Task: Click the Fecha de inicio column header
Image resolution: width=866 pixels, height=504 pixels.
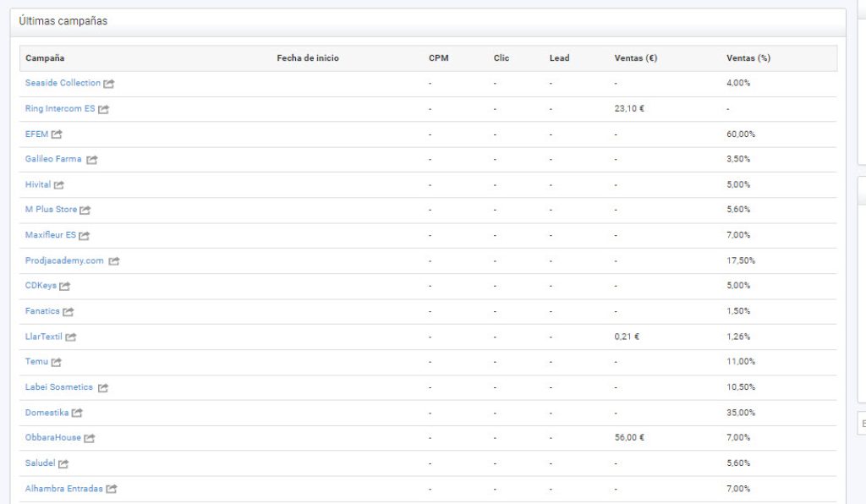Action: pos(308,58)
